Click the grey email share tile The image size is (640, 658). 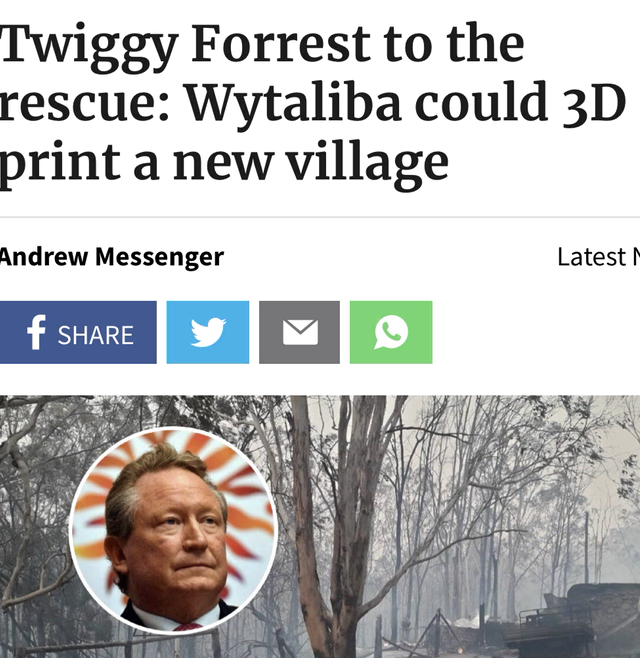point(300,332)
